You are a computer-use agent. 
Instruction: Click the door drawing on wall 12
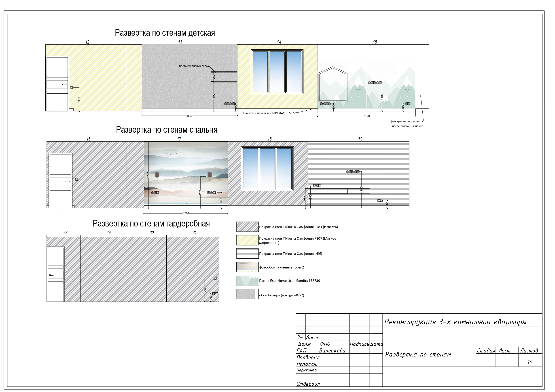pos(57,84)
